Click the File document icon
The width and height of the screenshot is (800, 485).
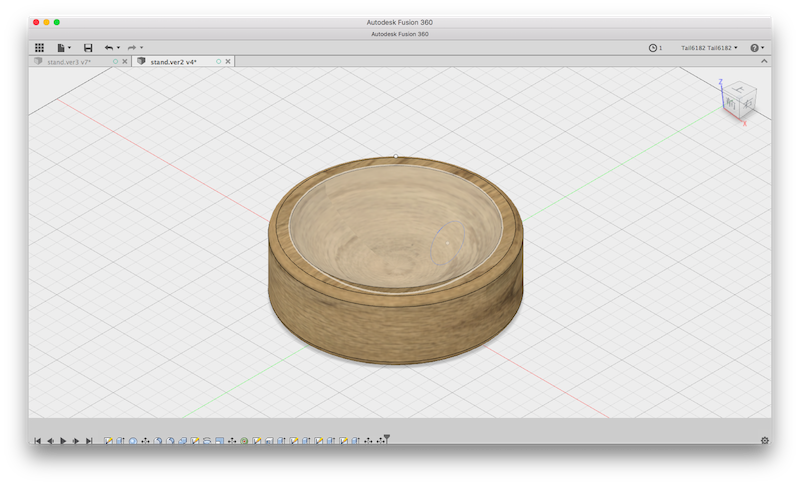point(61,47)
